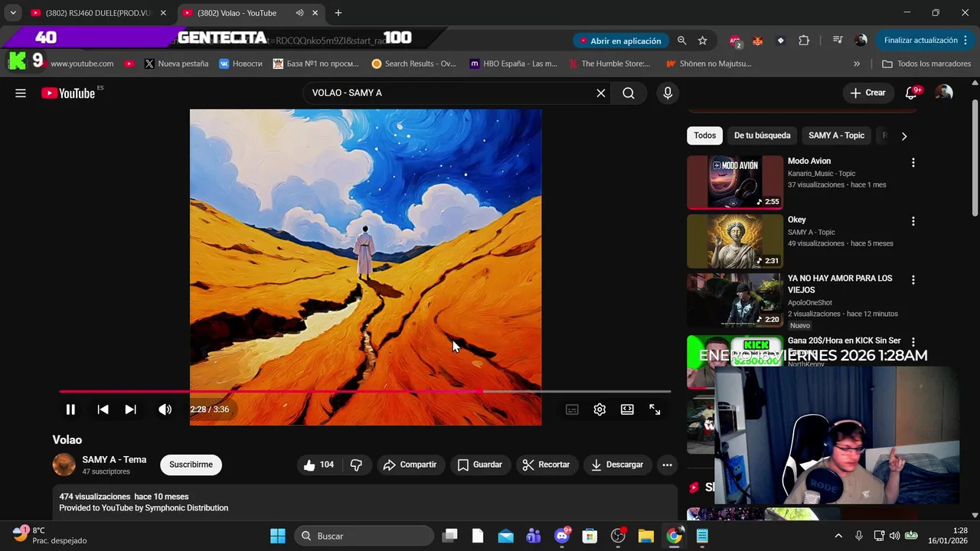The image size is (980, 551).
Task: Skip to next video in player
Action: 131,409
